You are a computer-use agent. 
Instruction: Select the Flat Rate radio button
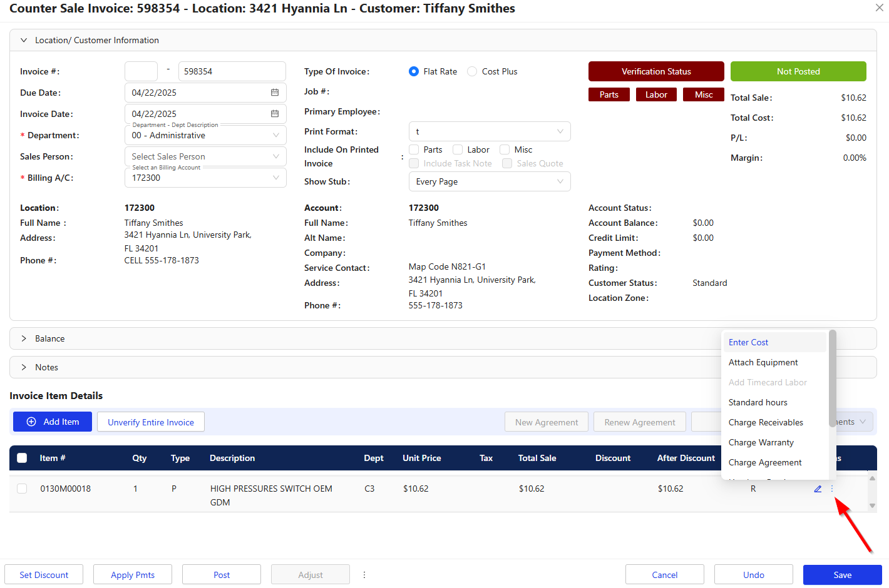414,71
